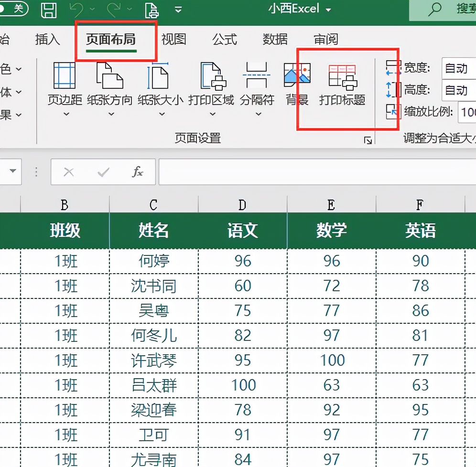Screen dimensions: 476x467
Task: Click inside the formula bar input
Action: [317, 171]
